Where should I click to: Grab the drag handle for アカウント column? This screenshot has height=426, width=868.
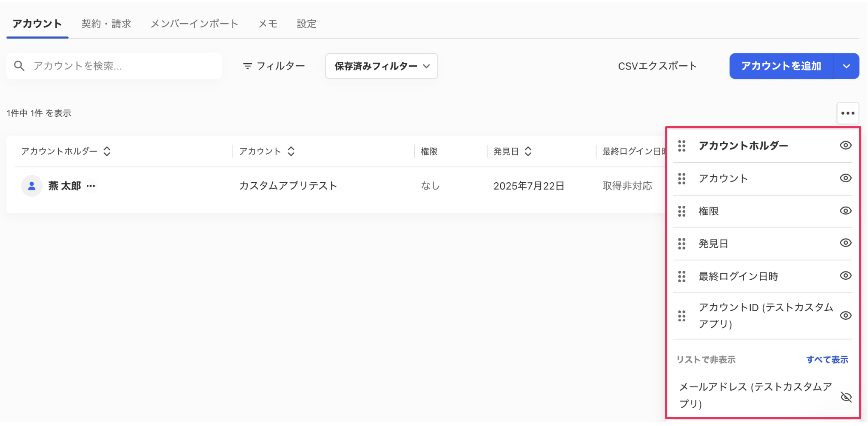tap(682, 179)
